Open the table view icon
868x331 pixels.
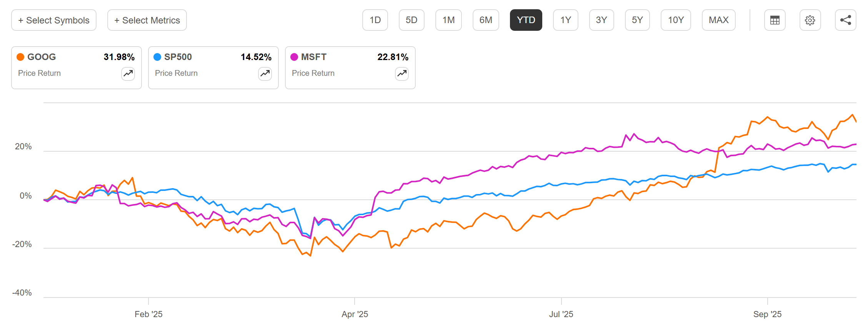tap(775, 20)
